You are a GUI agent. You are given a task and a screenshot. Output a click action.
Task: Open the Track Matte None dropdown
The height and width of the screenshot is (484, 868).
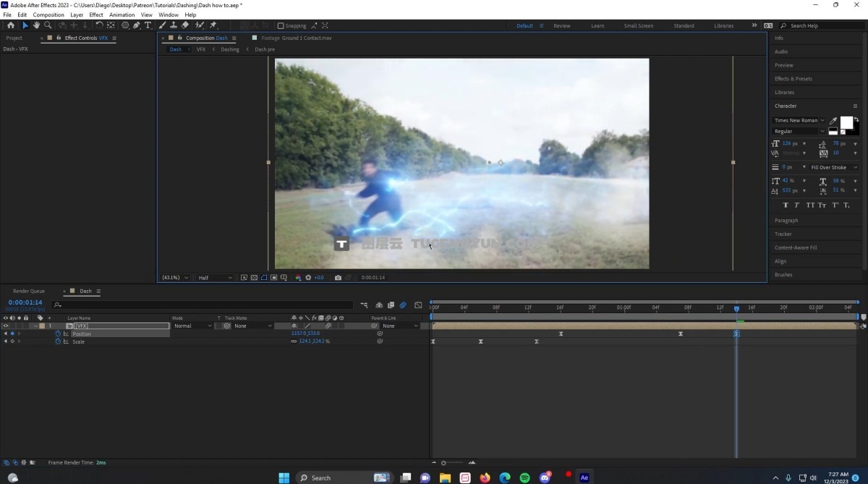pyautogui.click(x=252, y=326)
